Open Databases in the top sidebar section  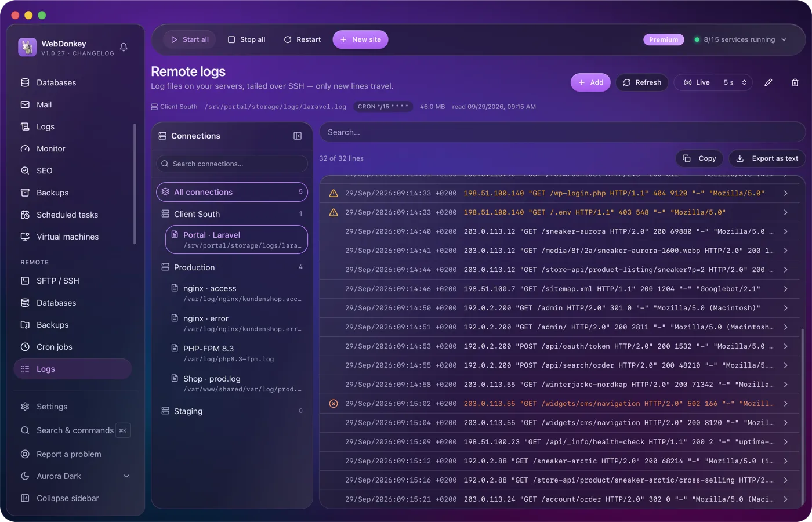(x=73, y=82)
